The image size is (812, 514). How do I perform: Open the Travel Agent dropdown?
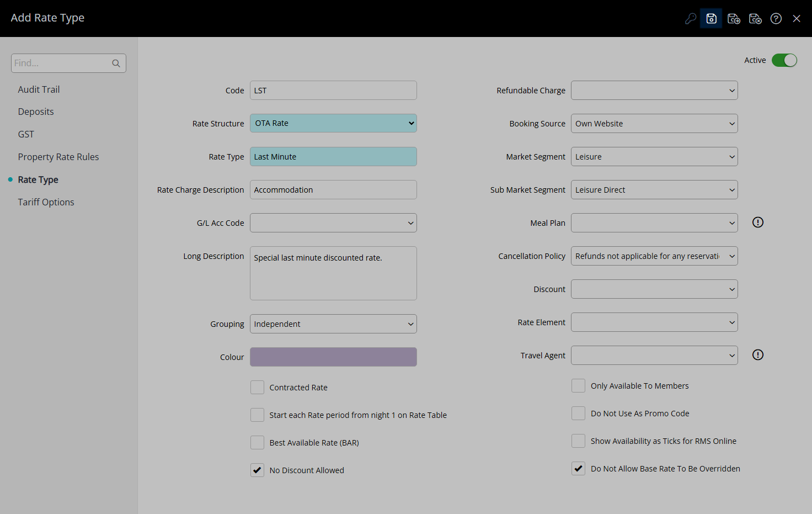coord(654,355)
